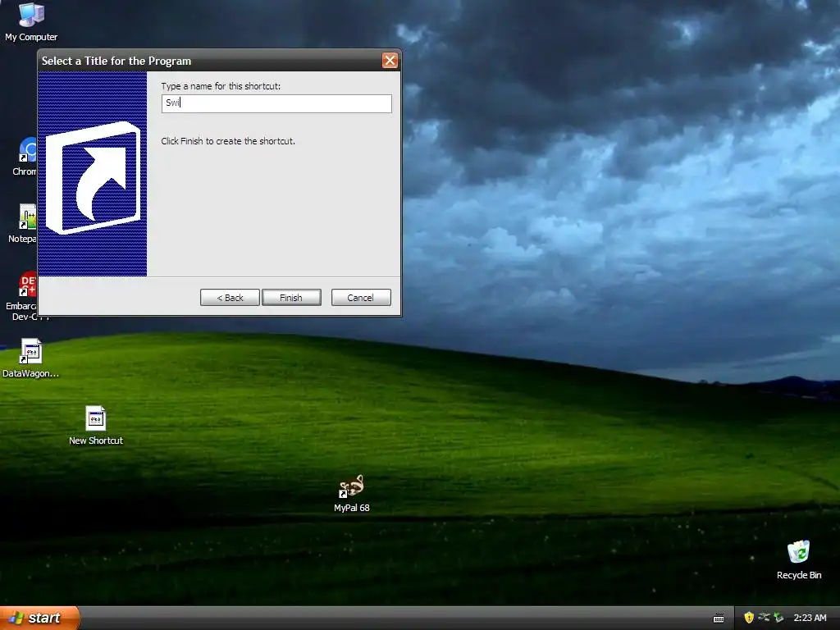
Task: Click the 2:23 AM taskbar clock
Action: [810, 618]
